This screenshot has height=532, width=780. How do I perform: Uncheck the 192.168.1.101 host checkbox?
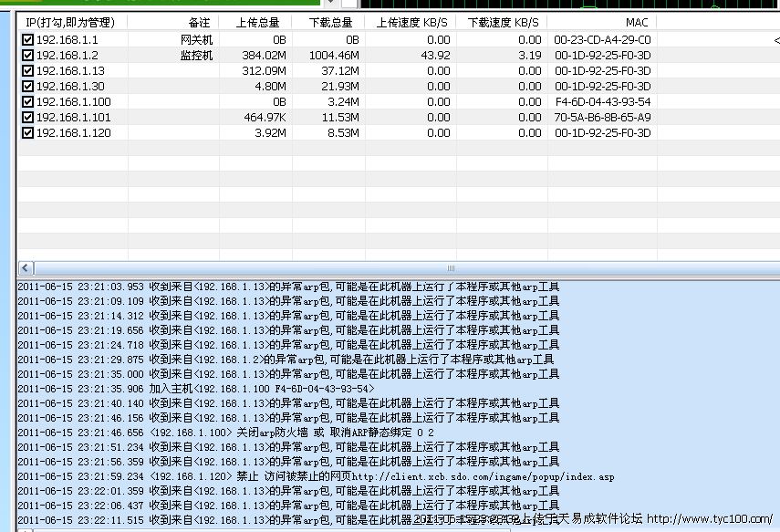pos(27,118)
